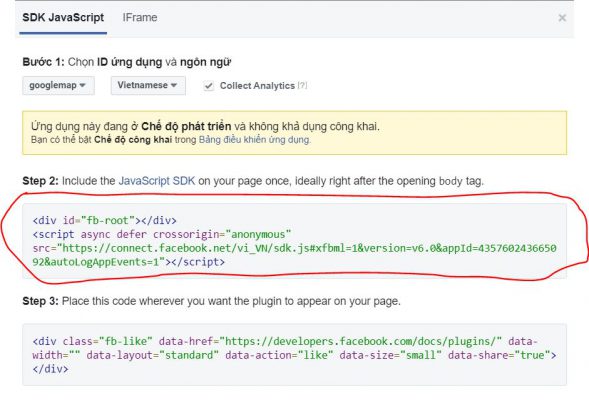Image resolution: width=589 pixels, height=400 pixels.
Task: Click the Bước 1 heading text
Action: pyautogui.click(x=127, y=62)
